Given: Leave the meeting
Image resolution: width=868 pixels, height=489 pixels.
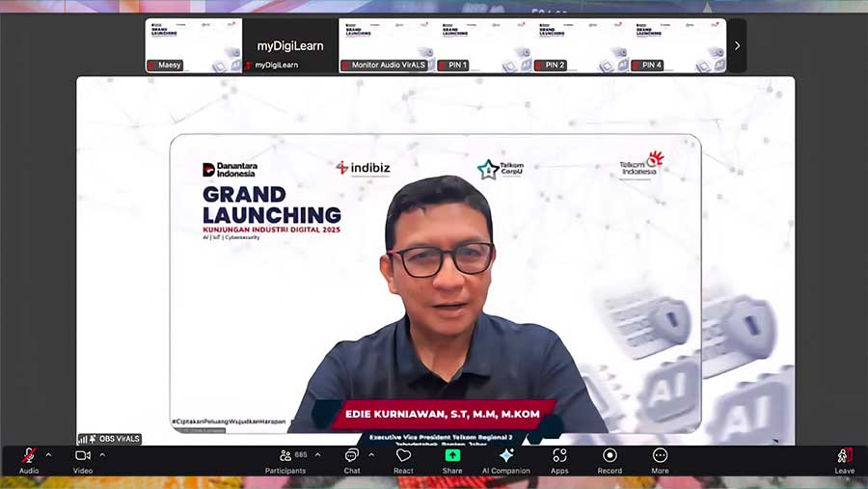Looking at the screenshot, I should [x=845, y=461].
